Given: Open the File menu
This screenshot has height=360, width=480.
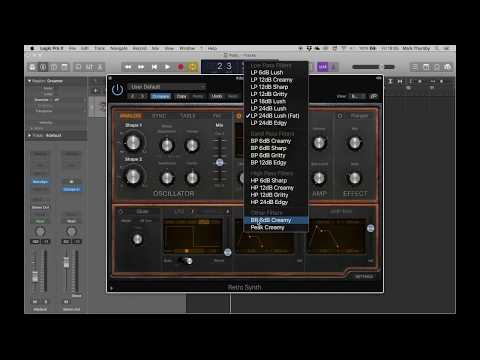Looking at the screenshot, I should pos(72,48).
